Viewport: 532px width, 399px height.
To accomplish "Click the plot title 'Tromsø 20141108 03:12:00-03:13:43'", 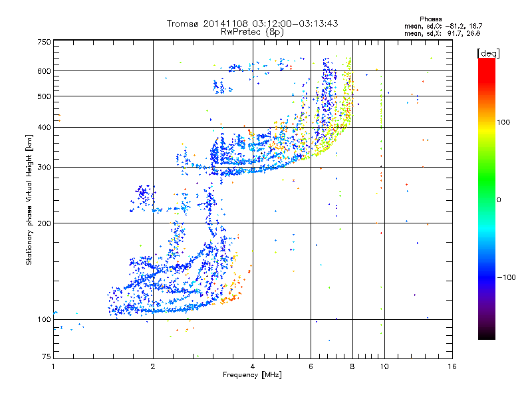I will click(x=252, y=23).
